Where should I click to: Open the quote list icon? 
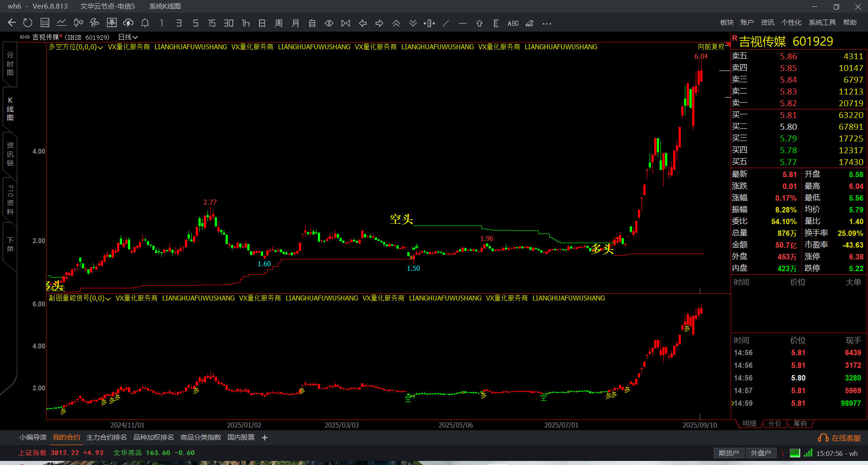(45, 23)
